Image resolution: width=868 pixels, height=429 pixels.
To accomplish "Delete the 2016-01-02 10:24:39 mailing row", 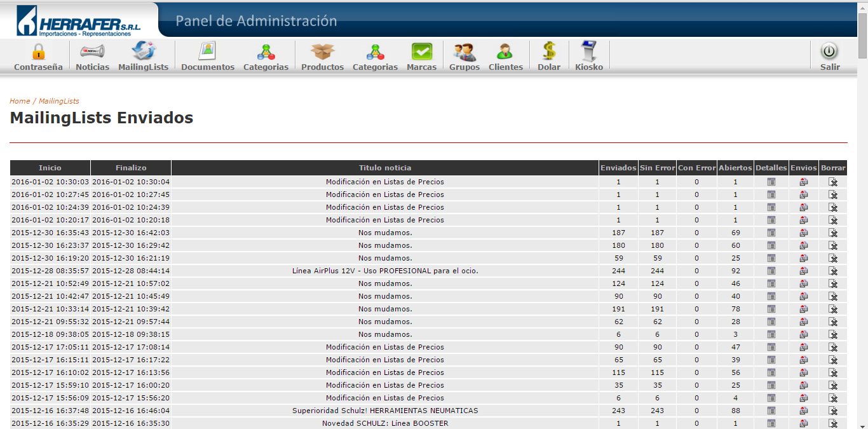I will [833, 207].
